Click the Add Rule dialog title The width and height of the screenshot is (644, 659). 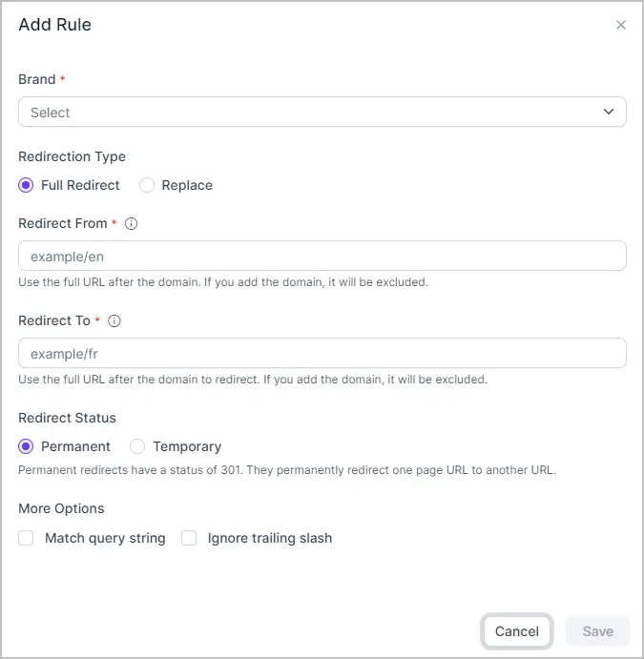[x=55, y=25]
